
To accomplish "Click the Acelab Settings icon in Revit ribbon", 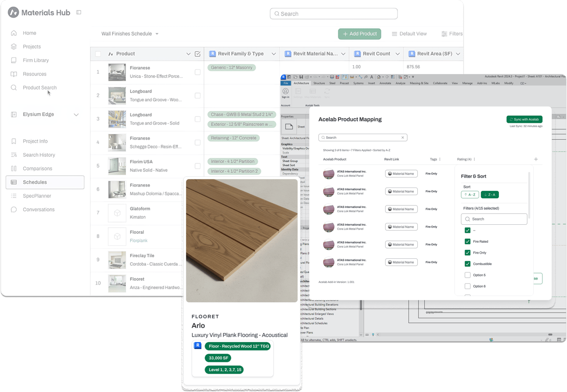I will (298, 91).
